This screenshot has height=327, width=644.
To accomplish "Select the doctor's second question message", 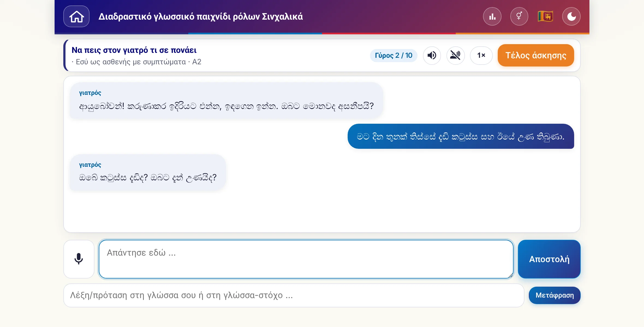I will click(148, 172).
